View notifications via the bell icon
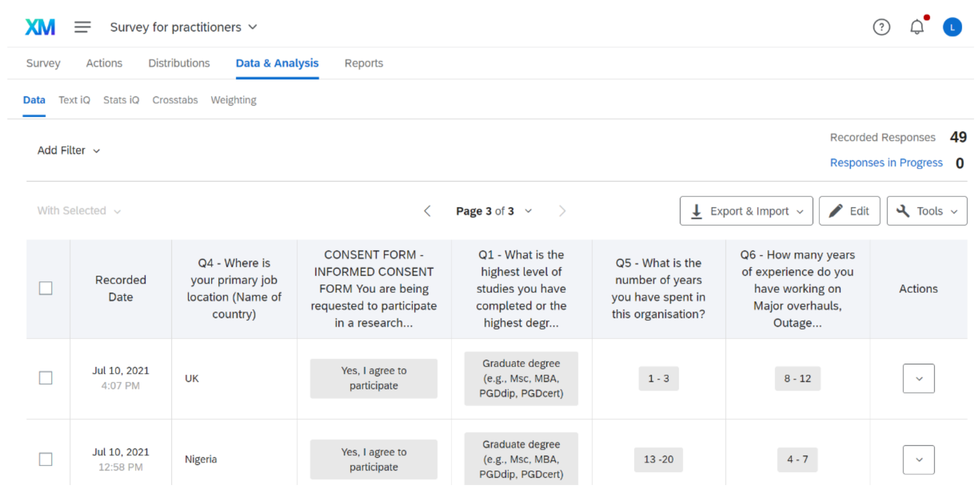 pos(917,27)
